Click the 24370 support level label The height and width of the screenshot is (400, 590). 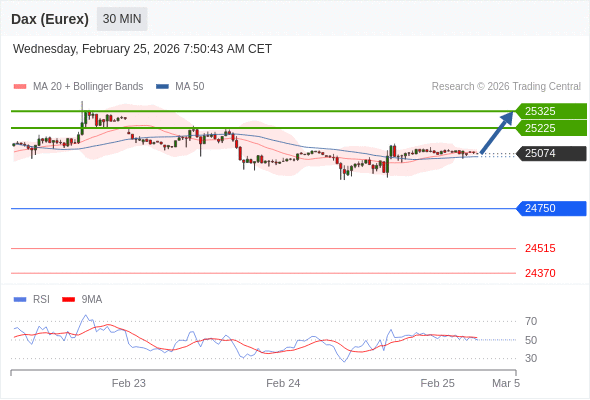click(x=540, y=273)
